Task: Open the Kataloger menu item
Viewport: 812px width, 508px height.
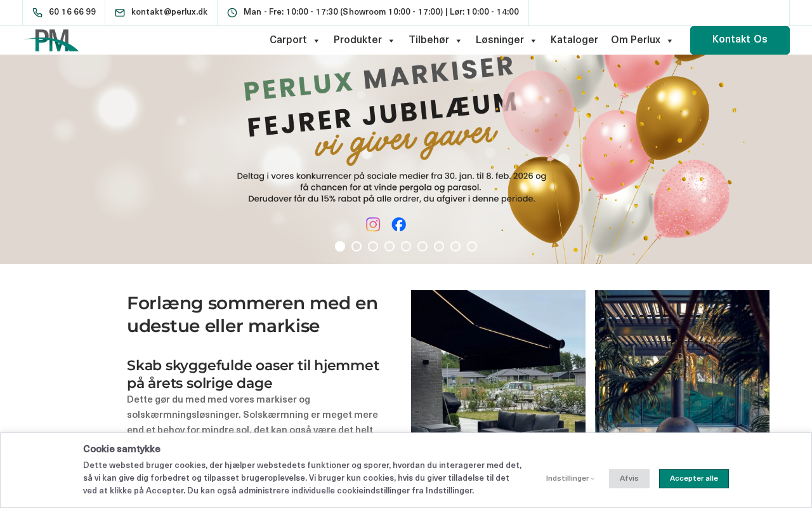Action: click(x=574, y=40)
